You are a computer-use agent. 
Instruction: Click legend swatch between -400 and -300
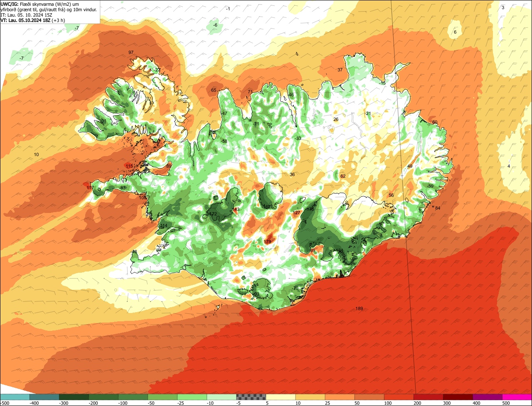pos(44,397)
